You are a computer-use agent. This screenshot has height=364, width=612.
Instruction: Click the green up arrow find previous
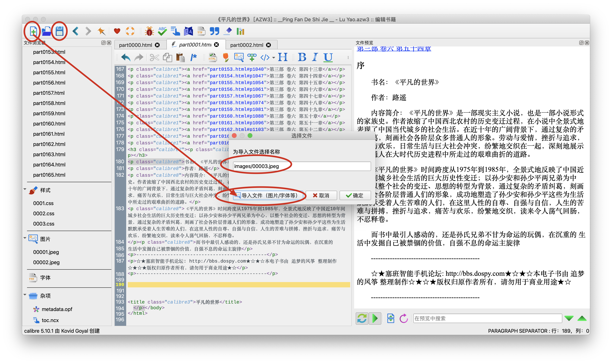click(582, 318)
